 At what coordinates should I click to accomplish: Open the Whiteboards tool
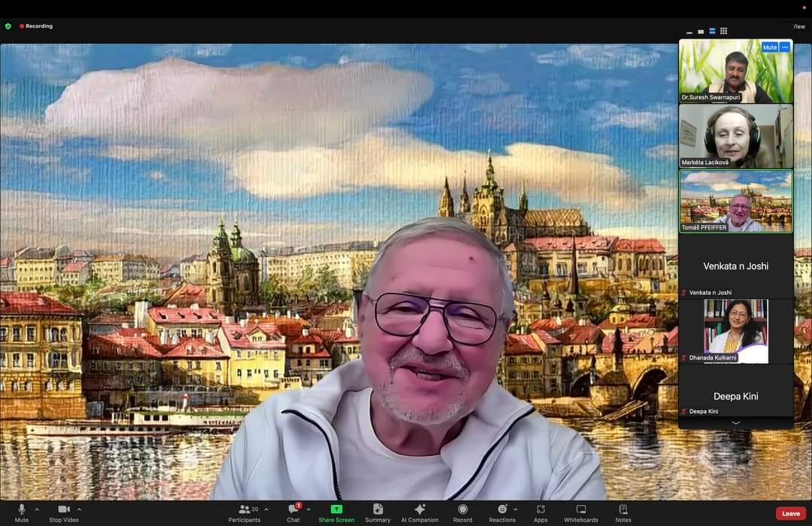coord(580,512)
